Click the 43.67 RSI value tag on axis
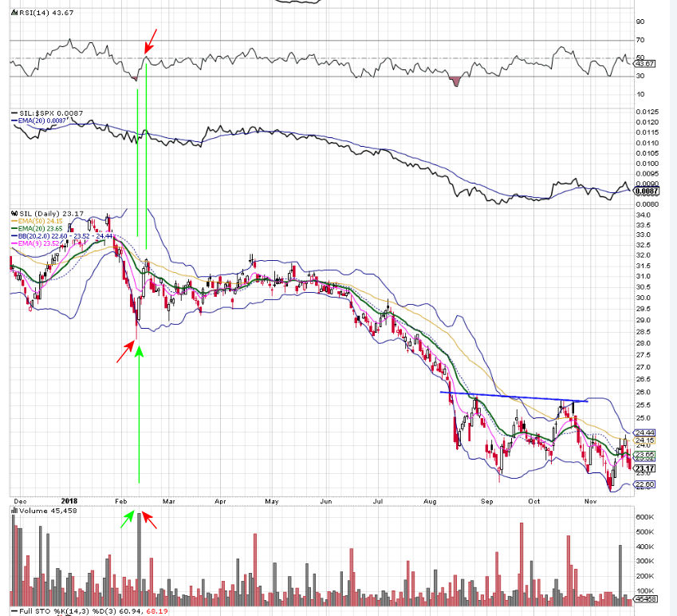 click(x=644, y=64)
